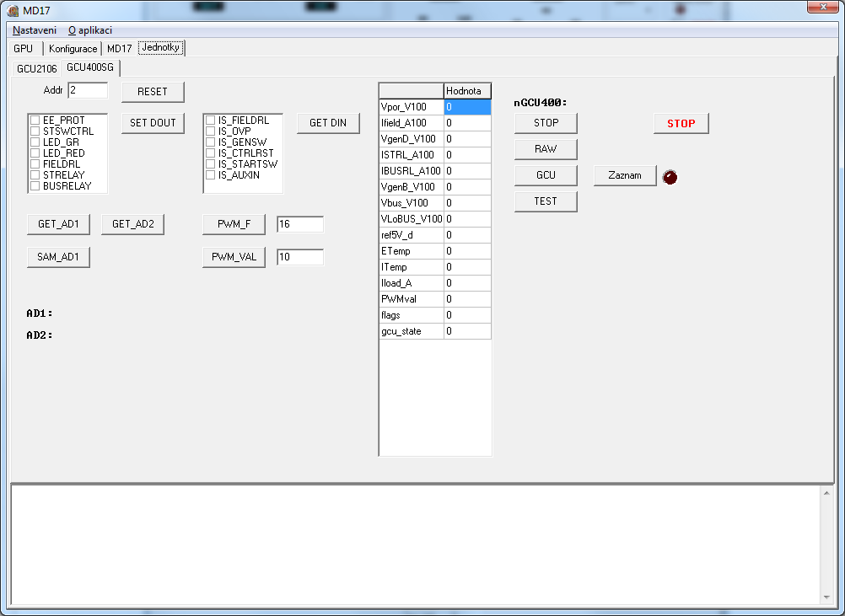Click the RESET button

point(153,92)
